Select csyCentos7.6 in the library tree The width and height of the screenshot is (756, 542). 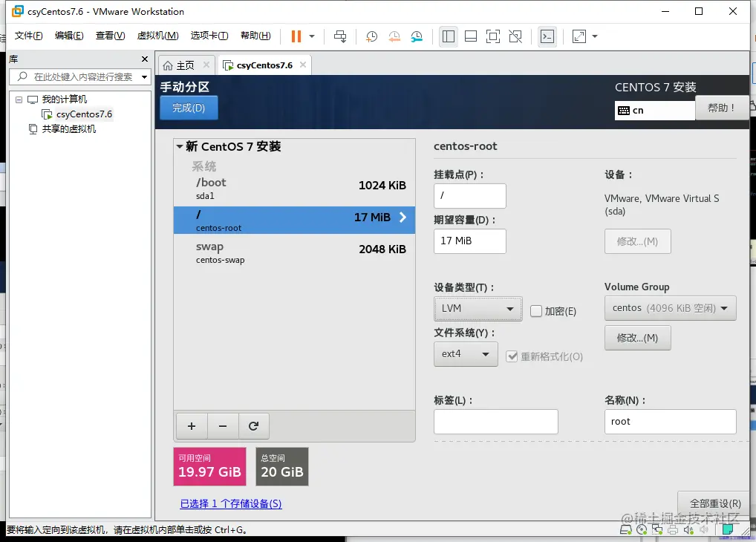tap(84, 114)
